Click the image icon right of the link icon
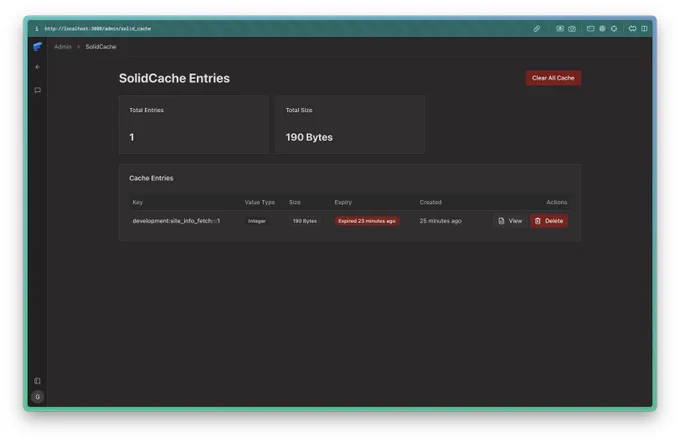Screen dimensions: 680x442 pyautogui.click(x=560, y=29)
